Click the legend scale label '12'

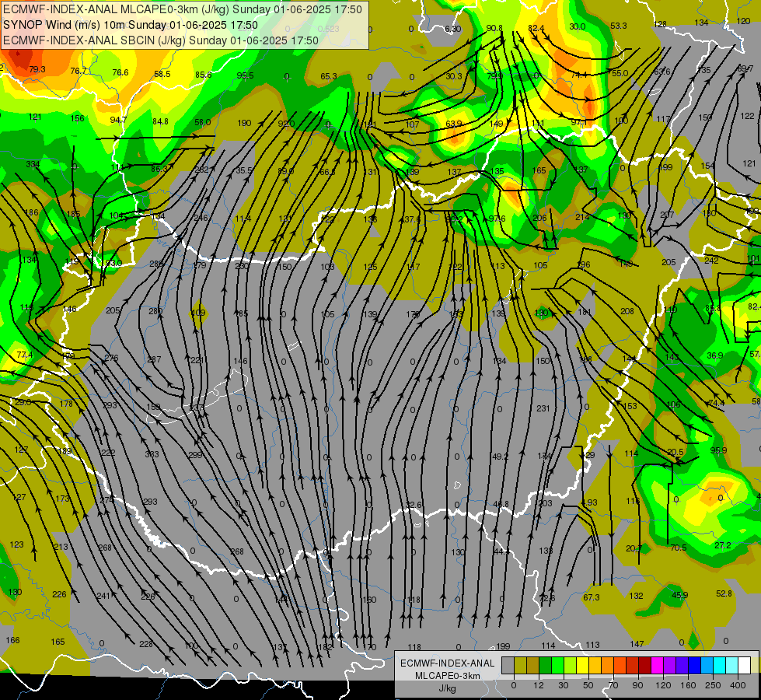pos(539,685)
